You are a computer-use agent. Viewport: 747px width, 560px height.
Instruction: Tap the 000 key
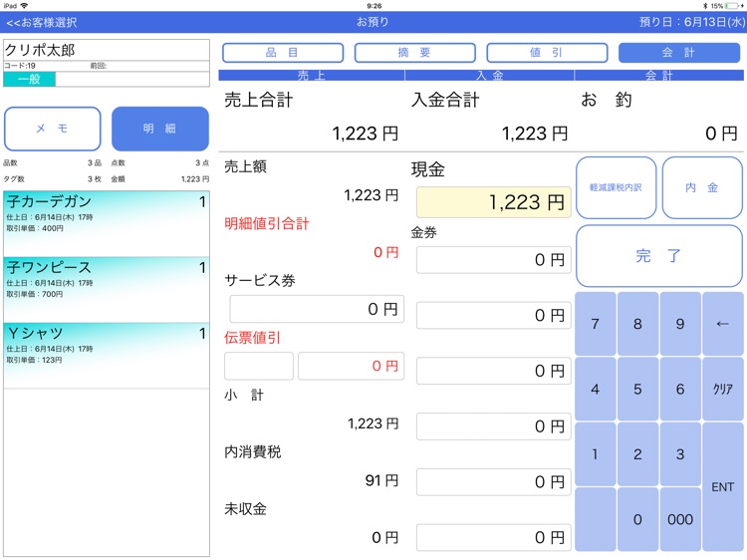[680, 519]
